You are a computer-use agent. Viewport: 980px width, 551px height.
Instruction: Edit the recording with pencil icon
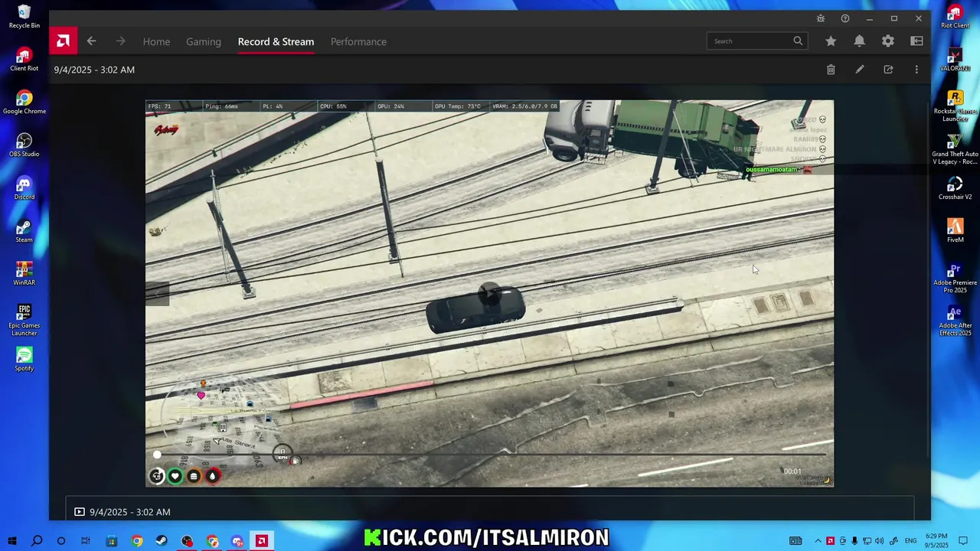point(860,70)
